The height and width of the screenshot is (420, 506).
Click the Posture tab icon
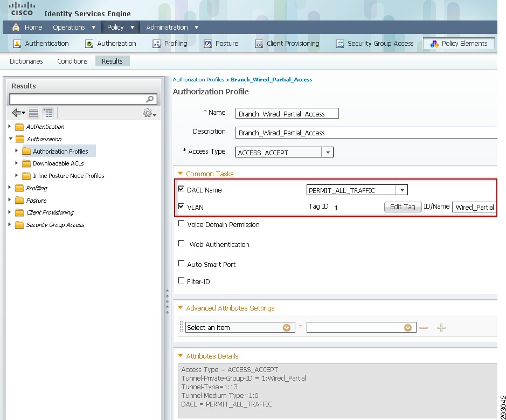208,44
